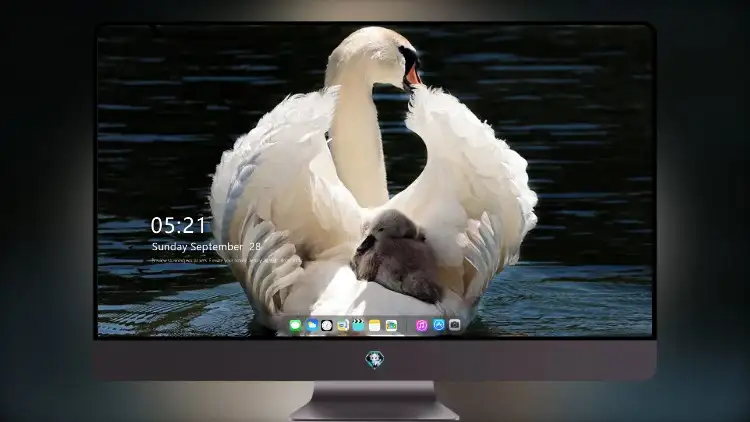Open the pink iTunes music app
The width and height of the screenshot is (750, 422).
click(421, 326)
